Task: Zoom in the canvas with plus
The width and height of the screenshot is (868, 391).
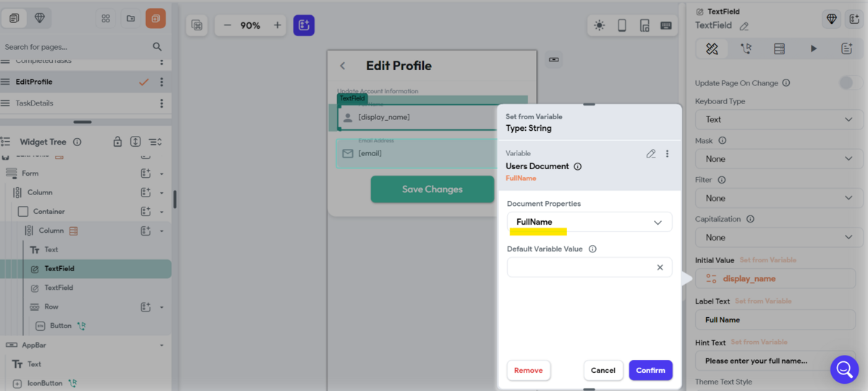Action: click(277, 25)
